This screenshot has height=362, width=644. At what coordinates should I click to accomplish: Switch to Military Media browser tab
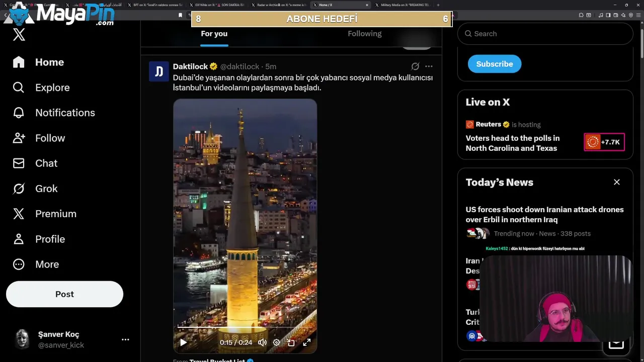tap(403, 5)
